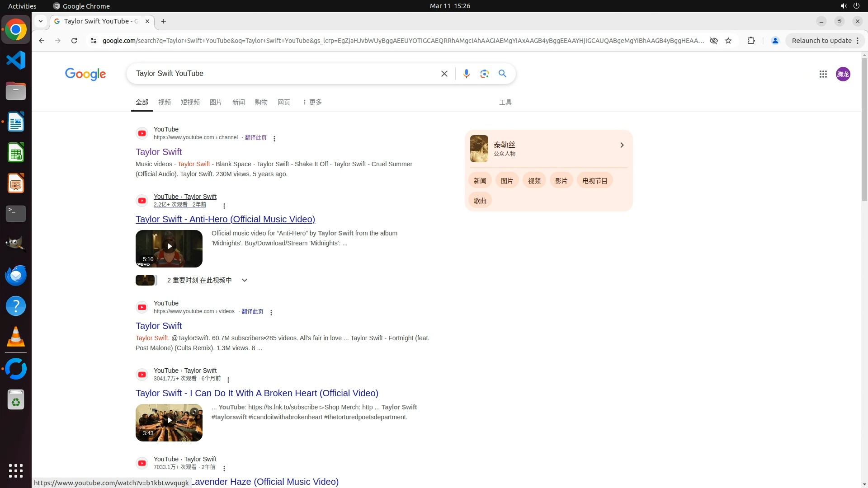Switch to the 图片 results tab
Screen dimensions: 868x488
click(x=216, y=102)
